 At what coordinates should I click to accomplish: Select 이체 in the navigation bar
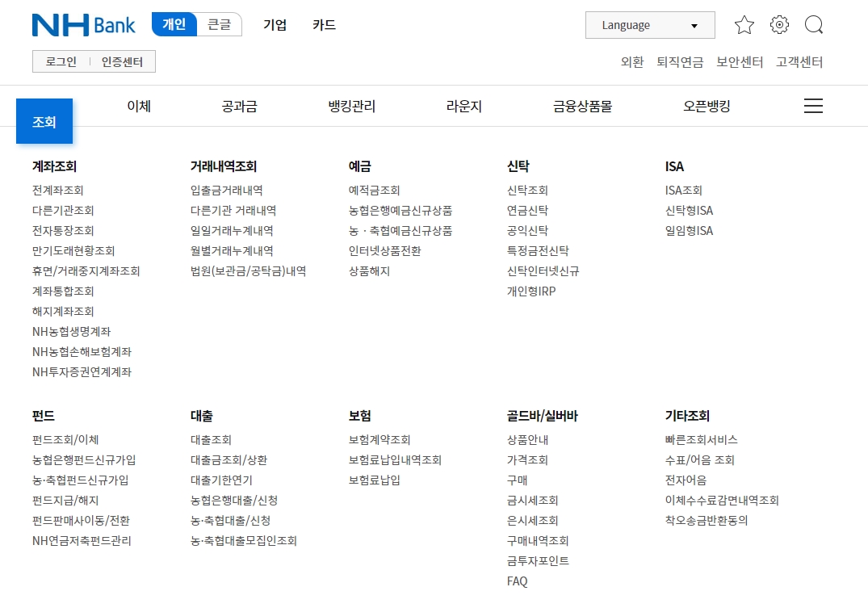tap(138, 106)
